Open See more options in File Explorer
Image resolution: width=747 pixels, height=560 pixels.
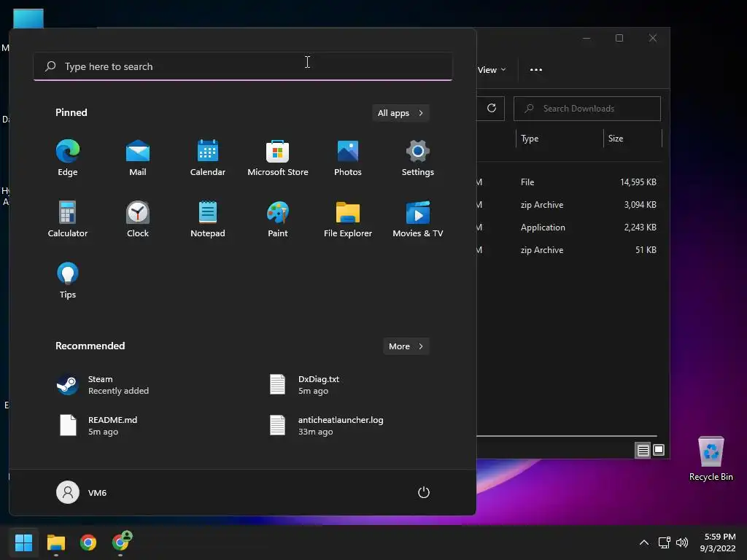(x=536, y=69)
